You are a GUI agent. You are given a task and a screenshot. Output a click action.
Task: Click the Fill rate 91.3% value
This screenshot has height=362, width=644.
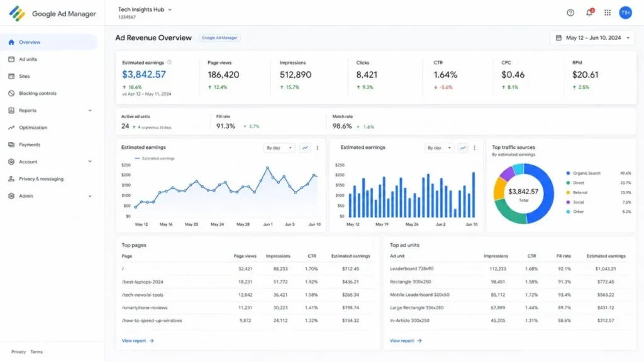226,126
